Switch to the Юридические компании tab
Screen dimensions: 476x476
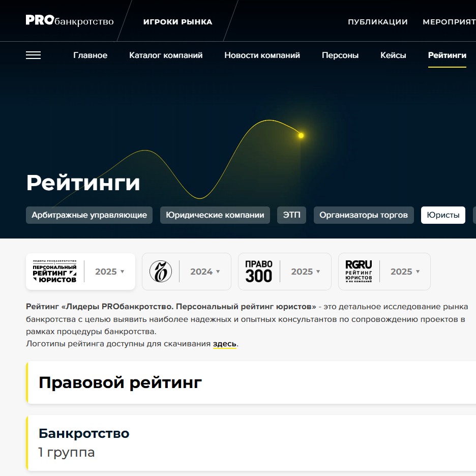(215, 215)
